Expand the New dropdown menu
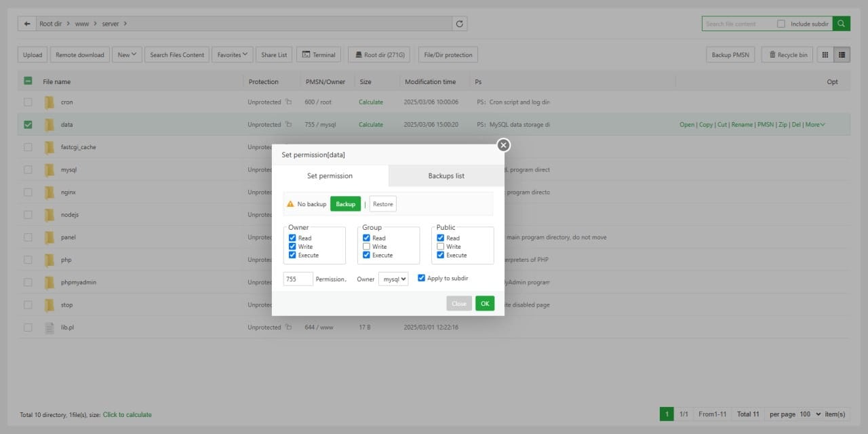Image resolution: width=868 pixels, height=434 pixels. [x=127, y=55]
